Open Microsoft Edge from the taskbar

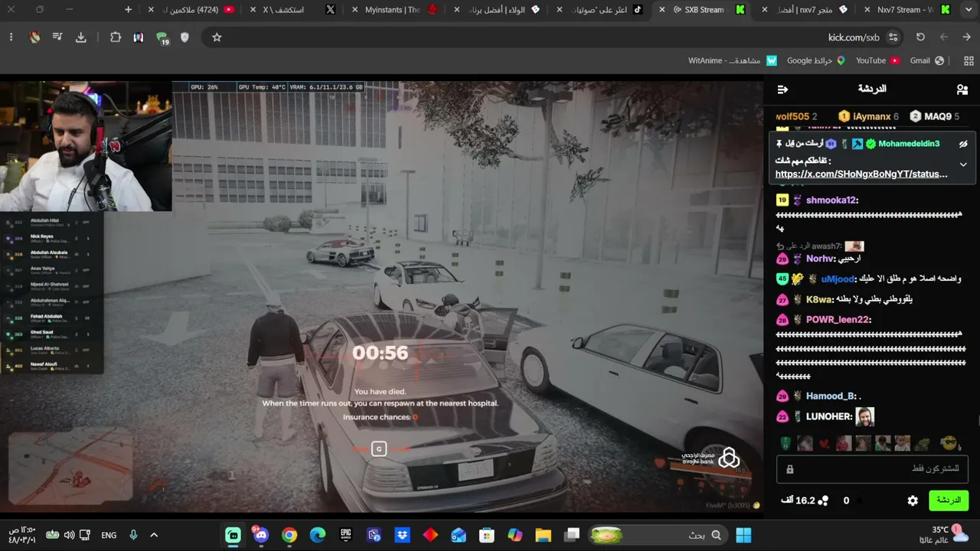tap(318, 536)
